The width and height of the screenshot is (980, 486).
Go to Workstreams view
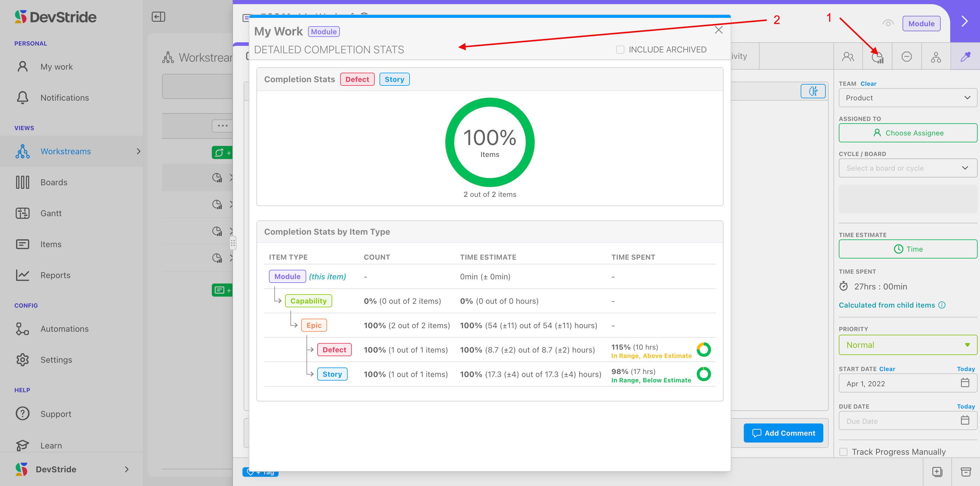[x=66, y=151]
